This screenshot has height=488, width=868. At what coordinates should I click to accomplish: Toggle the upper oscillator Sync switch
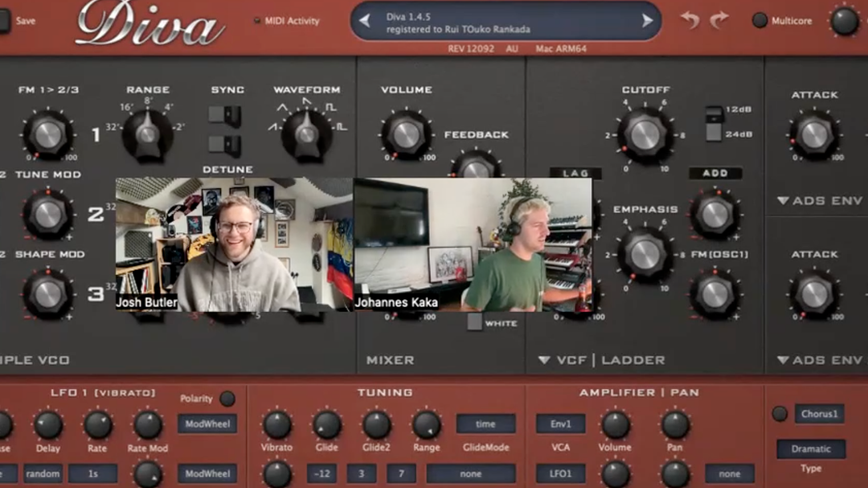pos(224,115)
